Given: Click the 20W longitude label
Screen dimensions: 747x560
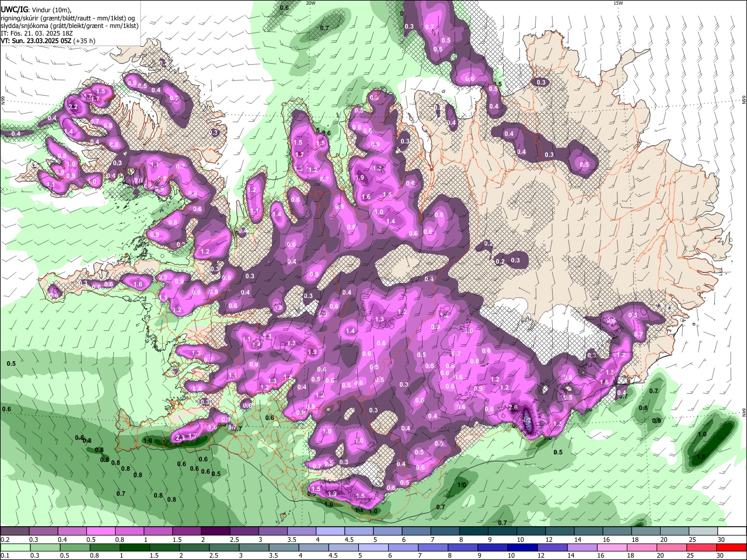Looking at the screenshot, I should (310, 3).
